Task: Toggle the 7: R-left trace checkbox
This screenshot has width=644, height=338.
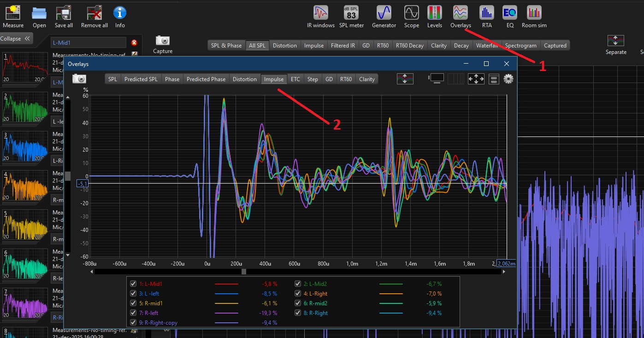Action: pyautogui.click(x=133, y=313)
